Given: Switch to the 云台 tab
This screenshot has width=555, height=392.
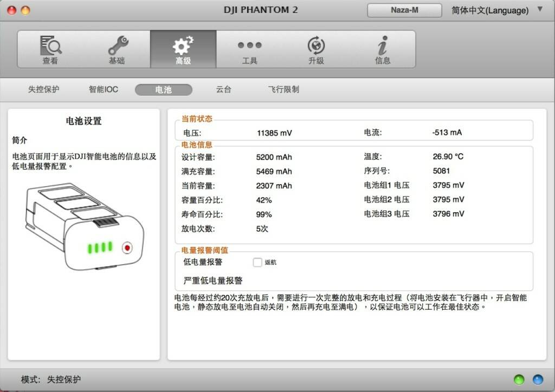Looking at the screenshot, I should 224,89.
